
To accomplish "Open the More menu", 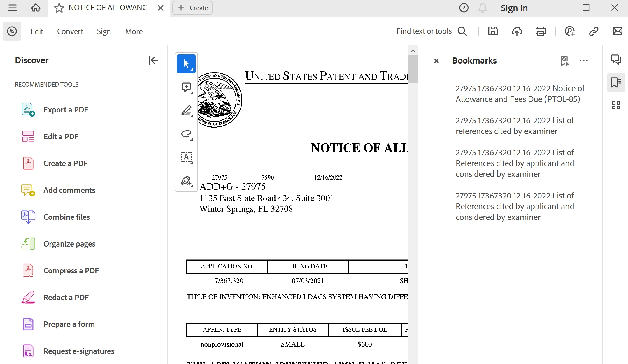I will [134, 31].
